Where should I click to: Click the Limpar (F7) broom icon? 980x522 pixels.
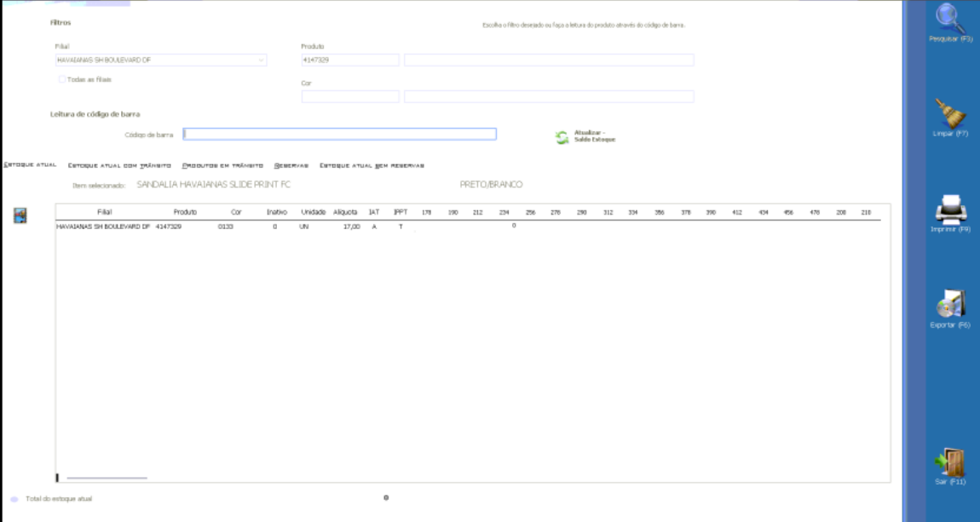pos(950,113)
